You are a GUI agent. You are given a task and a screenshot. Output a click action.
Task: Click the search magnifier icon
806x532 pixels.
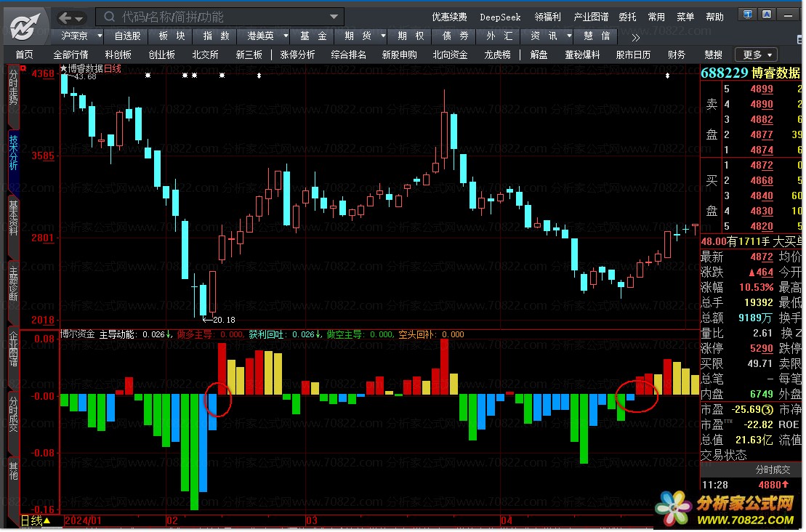[109, 17]
